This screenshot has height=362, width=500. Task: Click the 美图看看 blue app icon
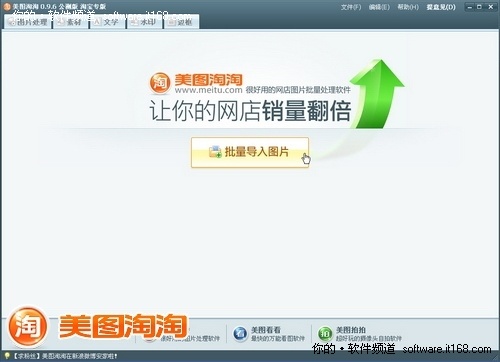tap(240, 334)
